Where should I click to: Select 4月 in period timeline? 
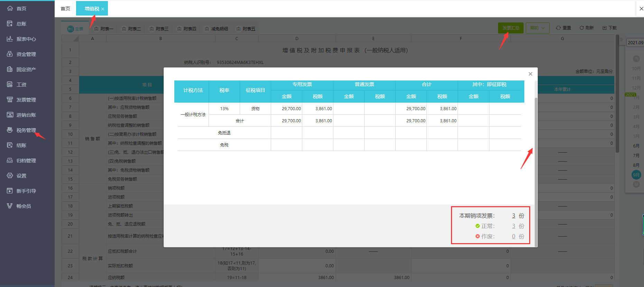(x=636, y=127)
